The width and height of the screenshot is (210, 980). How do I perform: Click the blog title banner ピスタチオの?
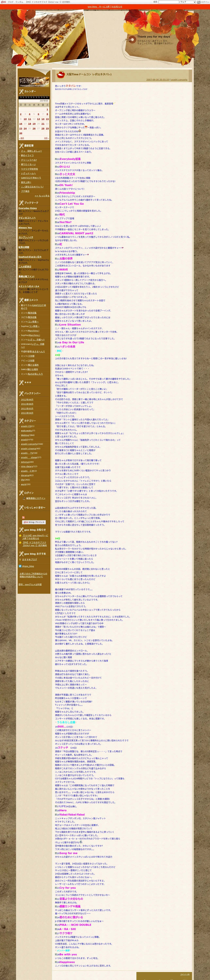[34, 82]
